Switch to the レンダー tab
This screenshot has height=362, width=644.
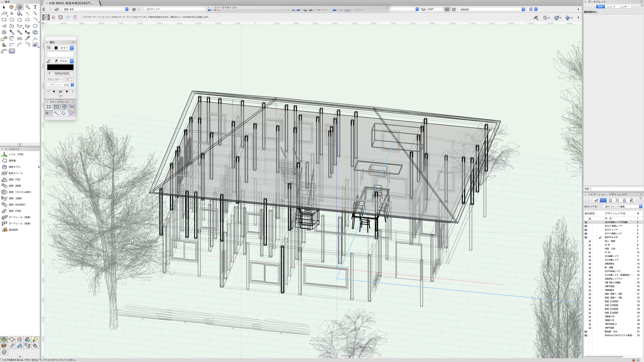624,7
